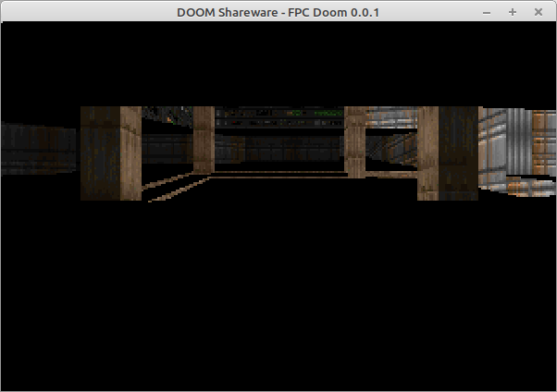Minimize the FPC Doom window

(487, 13)
